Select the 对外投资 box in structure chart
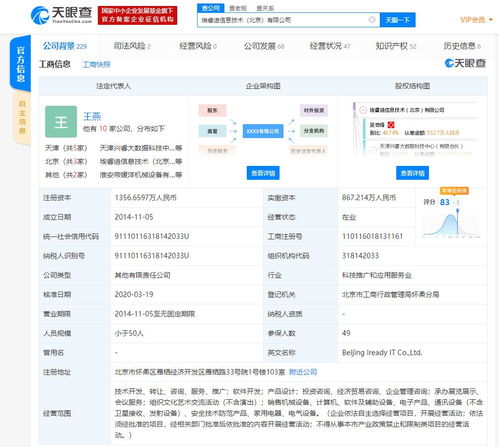 click(314, 110)
